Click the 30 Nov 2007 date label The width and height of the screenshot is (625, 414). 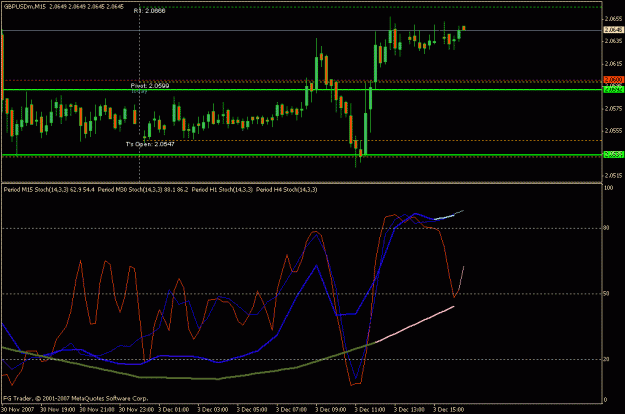[x=18, y=409]
